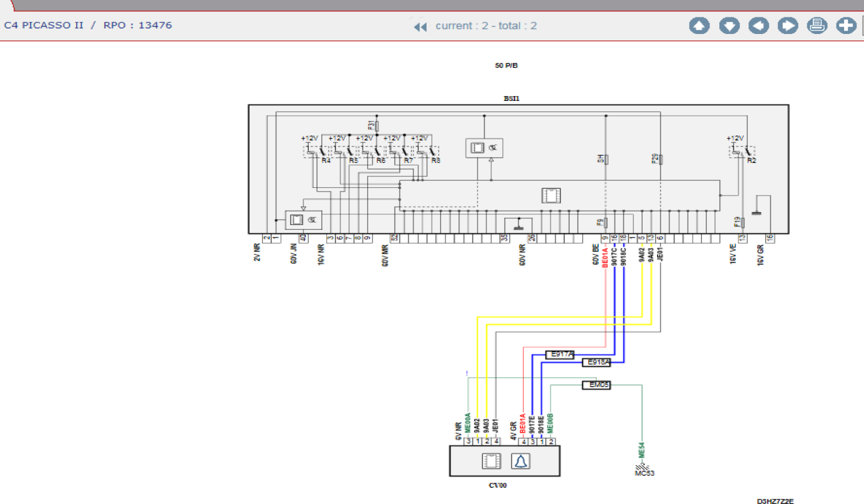Select fuse F31 symbol
864x504 pixels.
[376, 126]
